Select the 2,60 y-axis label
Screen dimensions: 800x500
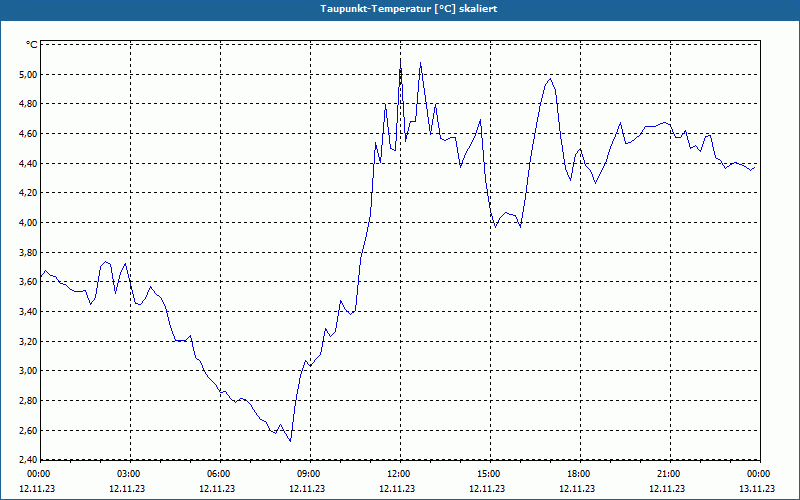[29, 430]
